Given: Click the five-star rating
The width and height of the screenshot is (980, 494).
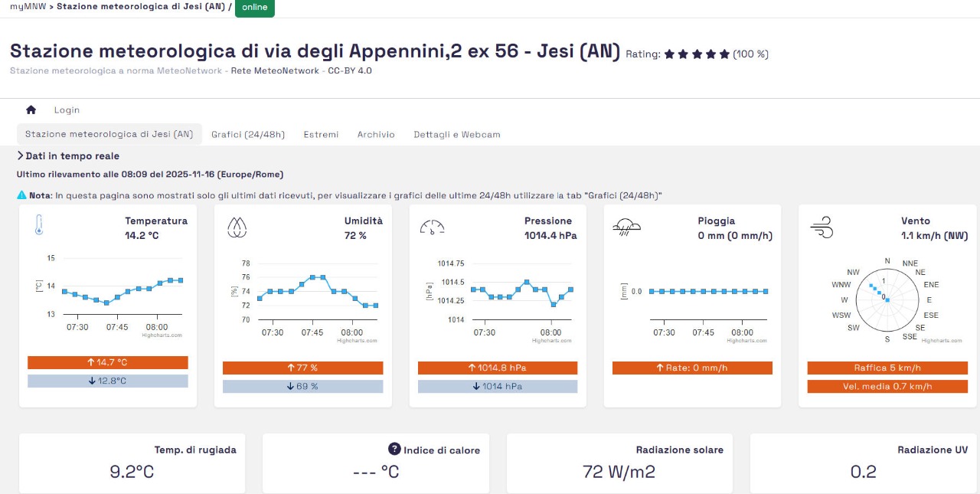Looking at the screenshot, I should 697,54.
